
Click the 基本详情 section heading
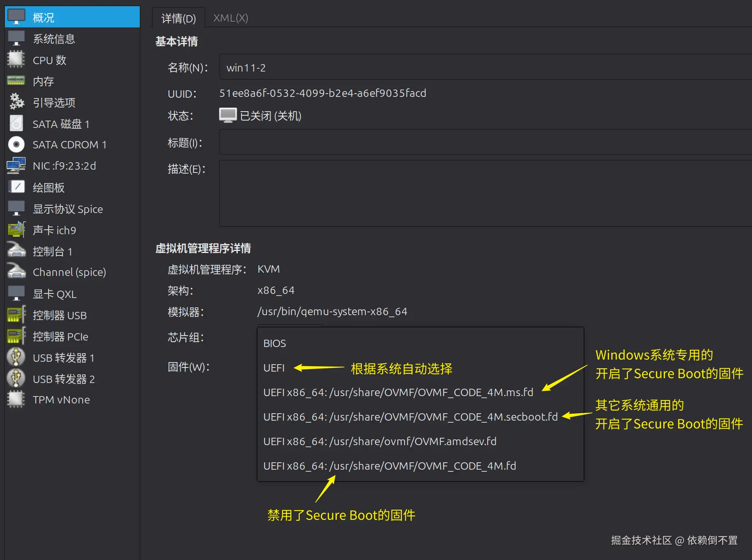[177, 41]
